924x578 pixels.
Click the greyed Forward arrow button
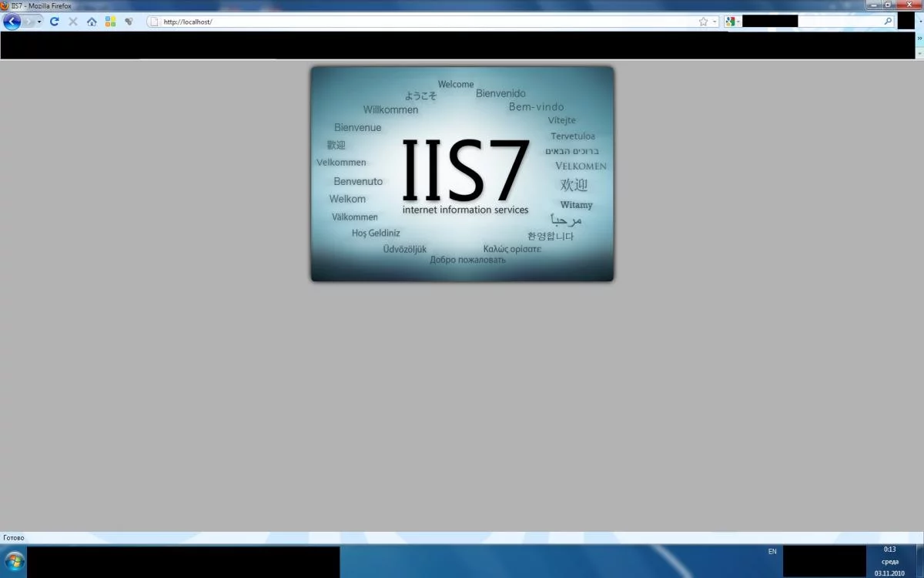[29, 22]
